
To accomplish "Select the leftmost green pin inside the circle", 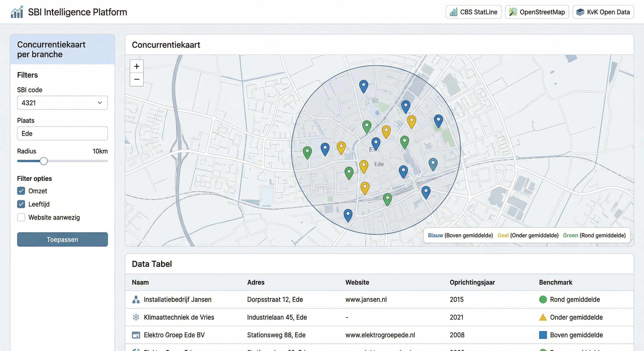I will pos(307,153).
